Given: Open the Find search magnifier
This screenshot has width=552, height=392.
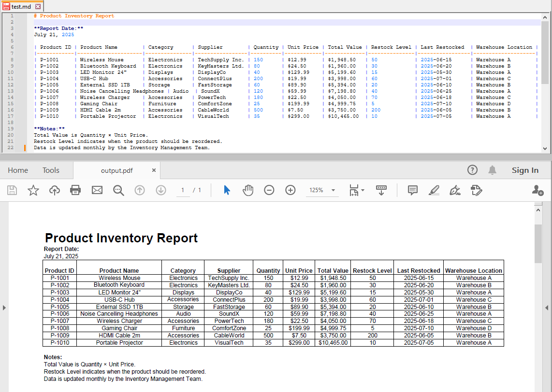Looking at the screenshot, I should [x=118, y=190].
